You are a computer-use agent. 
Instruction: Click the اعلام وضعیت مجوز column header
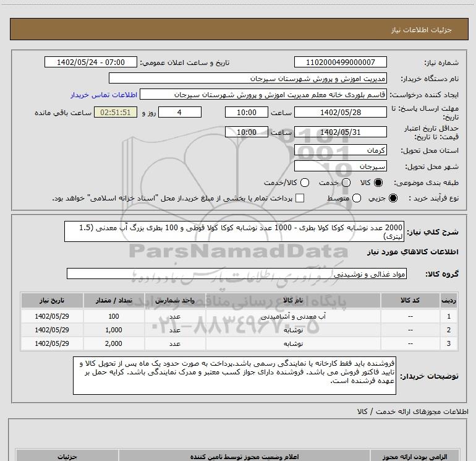point(244,457)
